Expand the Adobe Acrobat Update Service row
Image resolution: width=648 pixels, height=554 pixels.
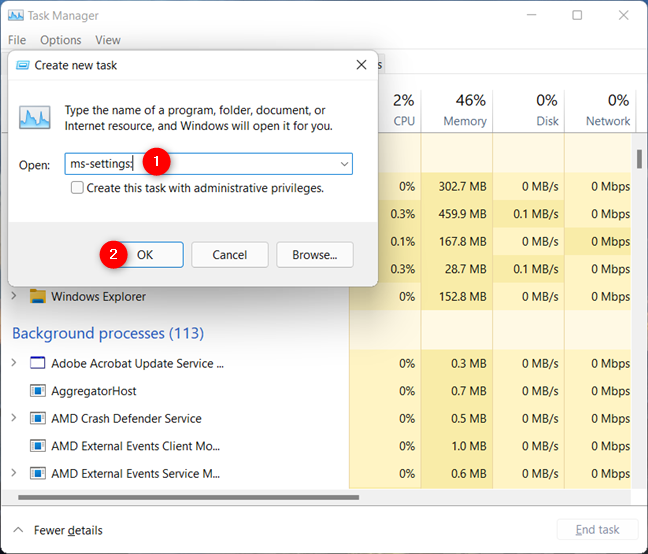[x=14, y=363]
